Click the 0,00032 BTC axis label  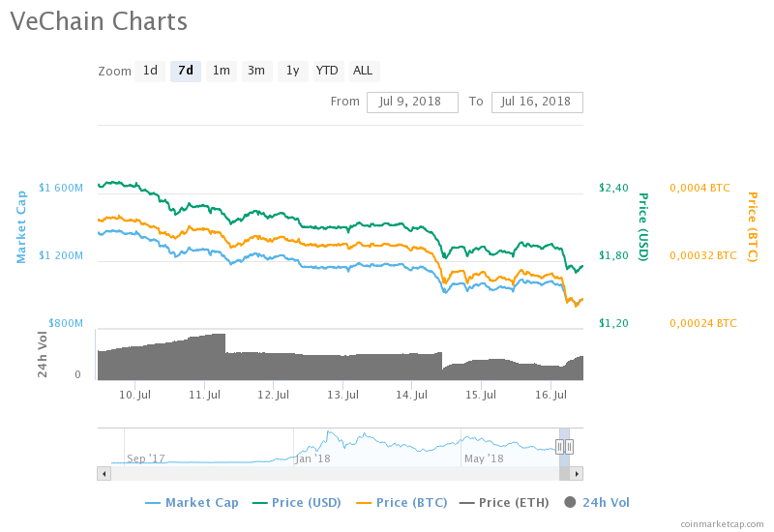tap(703, 255)
